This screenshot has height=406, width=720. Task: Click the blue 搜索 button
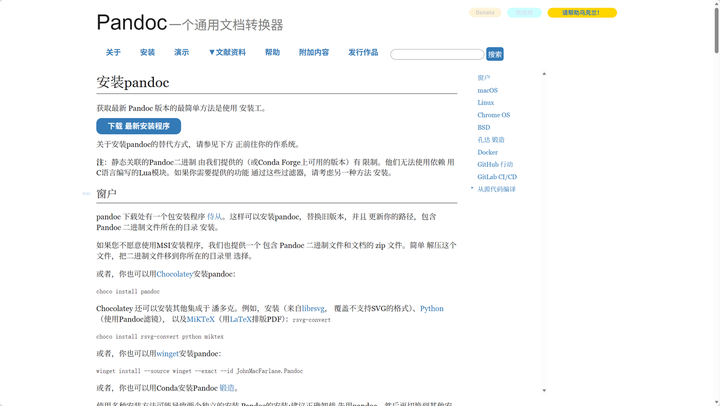click(495, 54)
